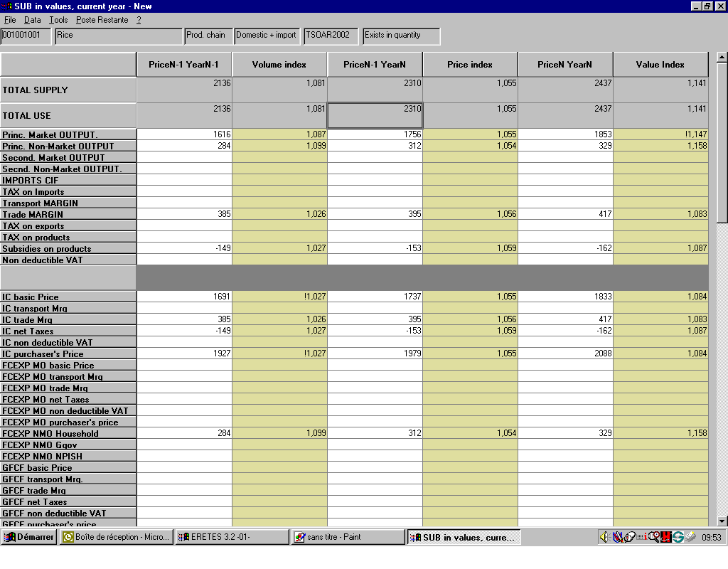Open the Data menu

pyautogui.click(x=33, y=20)
